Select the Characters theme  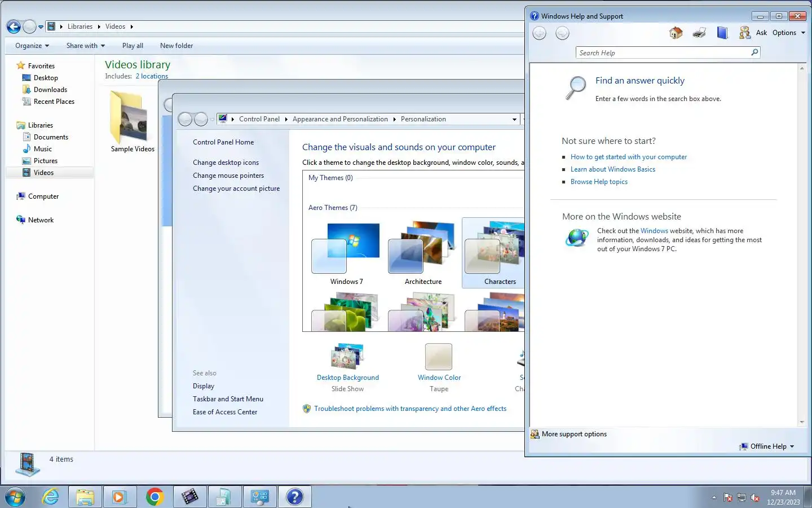point(493,253)
